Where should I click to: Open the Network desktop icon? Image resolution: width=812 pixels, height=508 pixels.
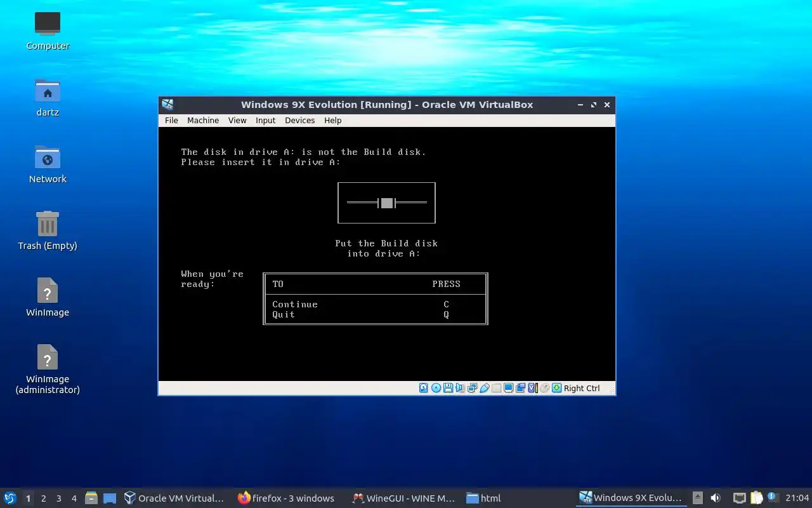(x=48, y=164)
